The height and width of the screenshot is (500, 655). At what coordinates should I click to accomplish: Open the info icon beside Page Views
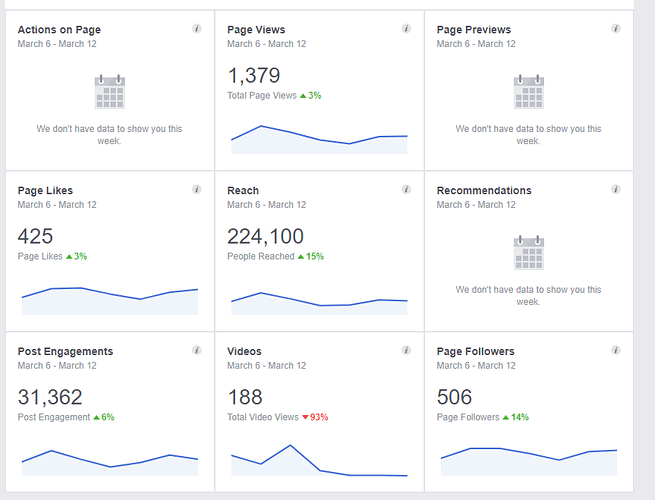(x=406, y=29)
